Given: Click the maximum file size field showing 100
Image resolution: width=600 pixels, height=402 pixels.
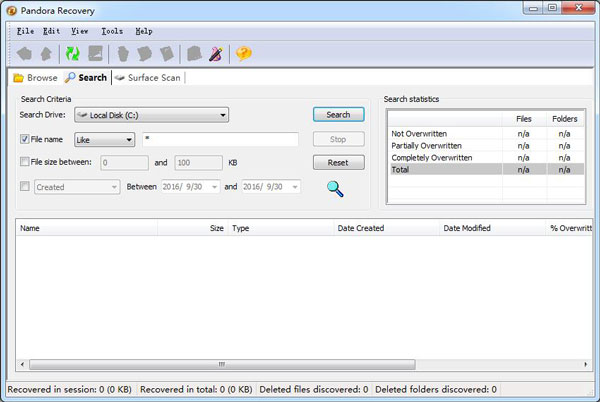Looking at the screenshot, I should click(x=199, y=163).
